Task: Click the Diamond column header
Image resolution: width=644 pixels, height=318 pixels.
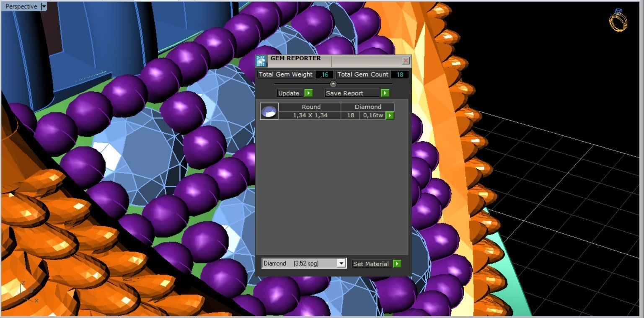Action: (x=367, y=107)
